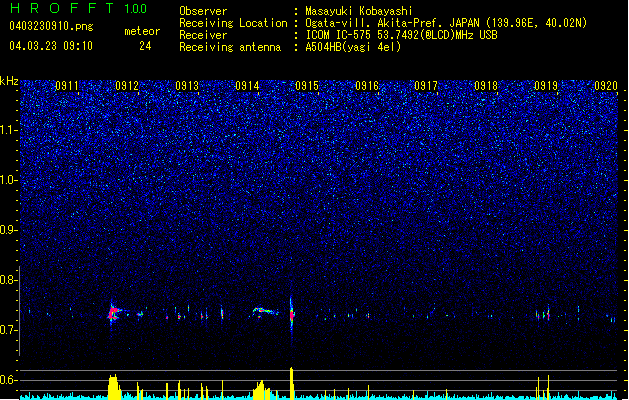Click the tallest yellow intensity peak before 0915

coord(292,383)
